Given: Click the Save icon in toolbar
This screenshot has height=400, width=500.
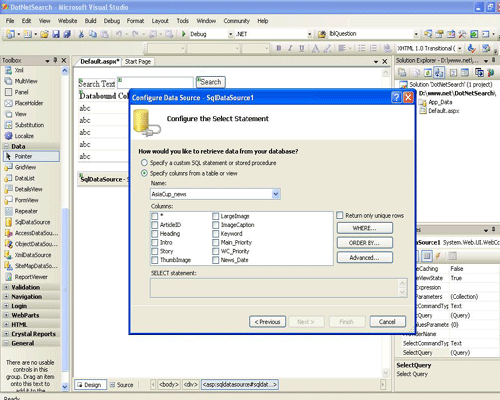Looking at the screenshot, I should point(56,34).
